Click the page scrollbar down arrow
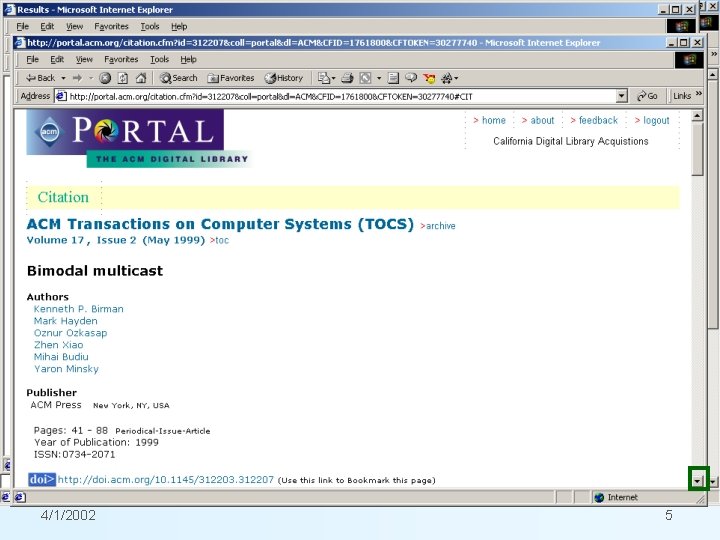Viewport: 720px width, 540px height. coord(698,480)
